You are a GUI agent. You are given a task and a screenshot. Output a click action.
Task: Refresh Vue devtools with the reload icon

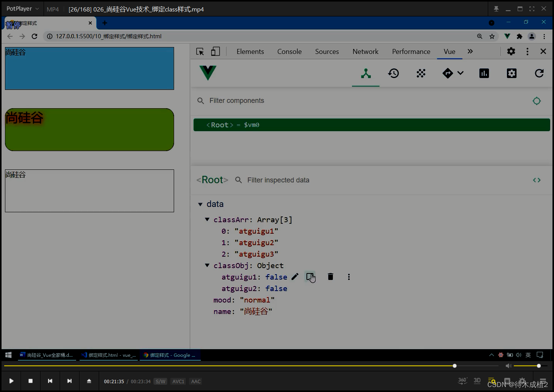click(539, 73)
